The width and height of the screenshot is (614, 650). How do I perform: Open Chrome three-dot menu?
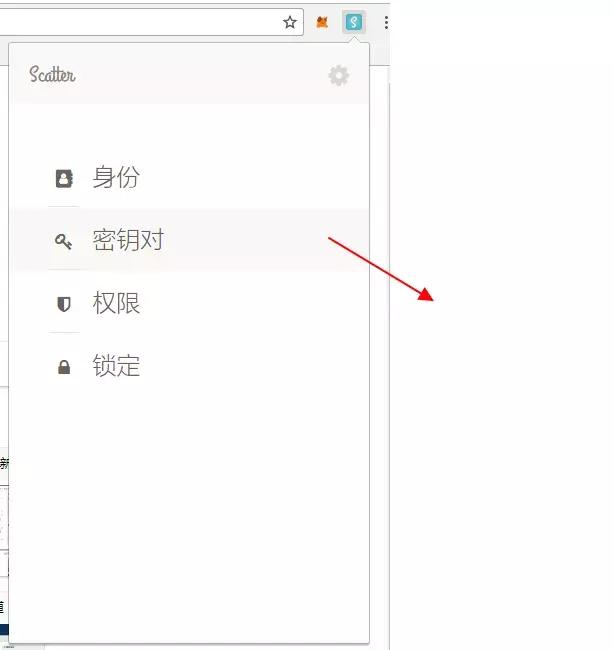coord(386,22)
